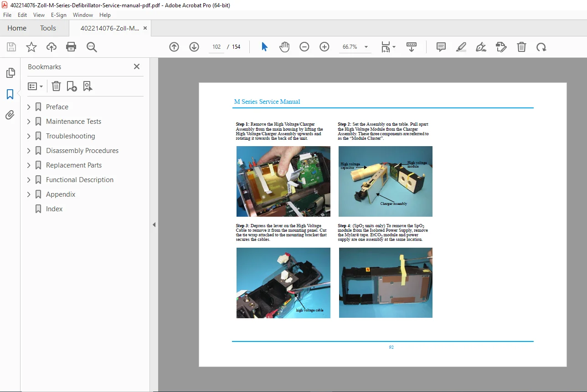Click the M Series Service Manual heading
Viewport: 587px width, 392px height.
267,102
